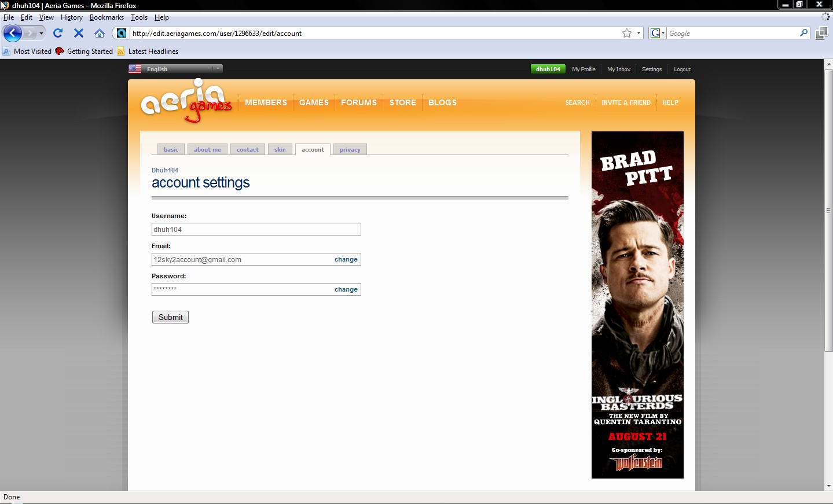Click the Username input field

(256, 229)
